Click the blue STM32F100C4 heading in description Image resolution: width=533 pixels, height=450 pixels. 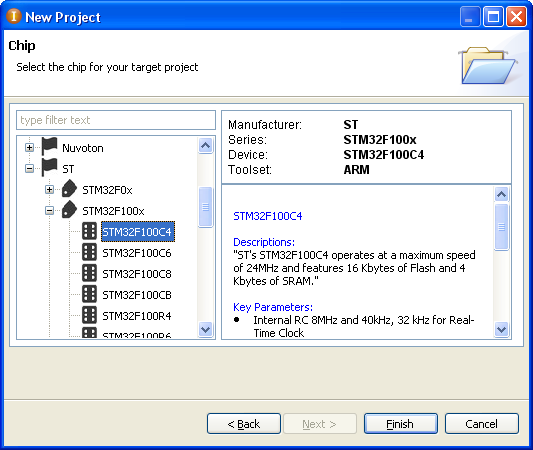(x=268, y=216)
